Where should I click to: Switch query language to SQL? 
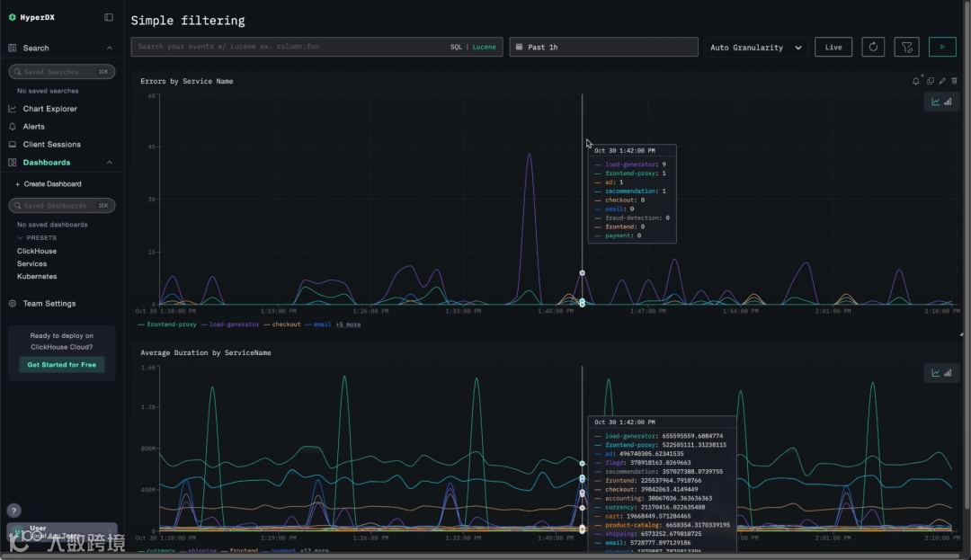click(x=456, y=47)
